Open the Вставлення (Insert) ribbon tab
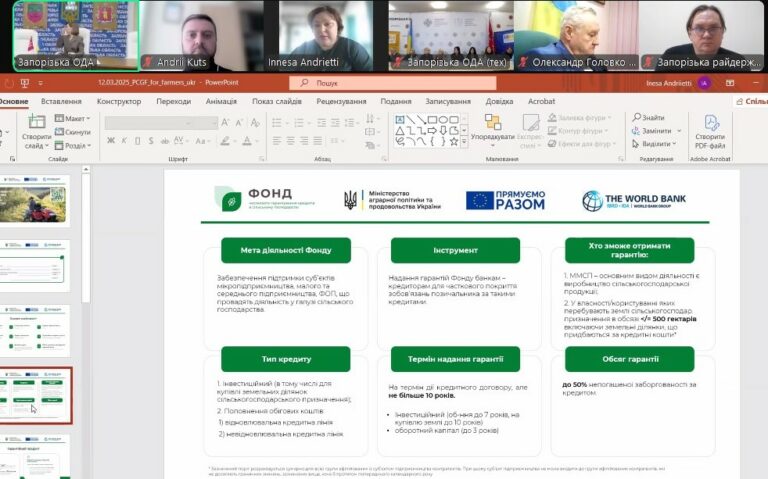The width and height of the screenshot is (768, 479). click(61, 101)
